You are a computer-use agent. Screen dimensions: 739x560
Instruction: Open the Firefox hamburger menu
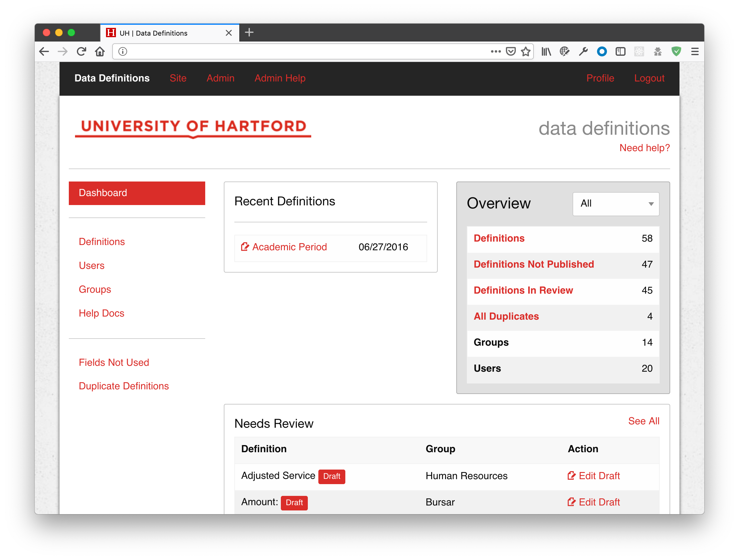point(695,52)
